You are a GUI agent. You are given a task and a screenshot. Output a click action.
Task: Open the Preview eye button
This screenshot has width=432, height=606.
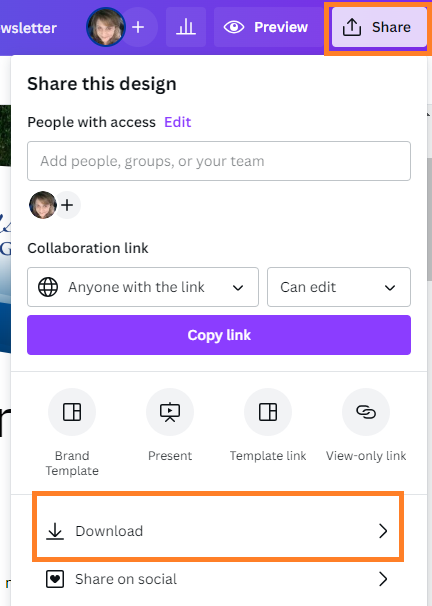tap(266, 27)
